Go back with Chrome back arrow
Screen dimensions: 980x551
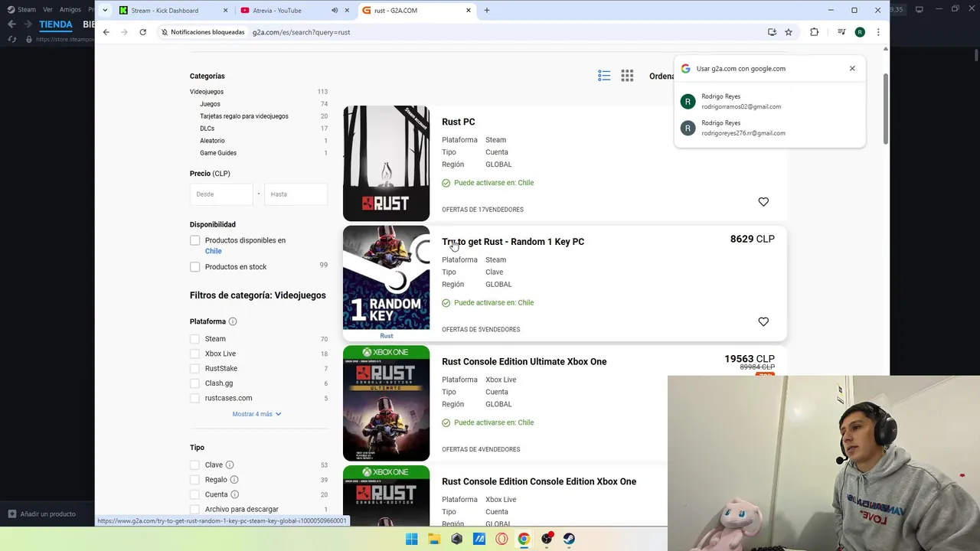[106, 32]
